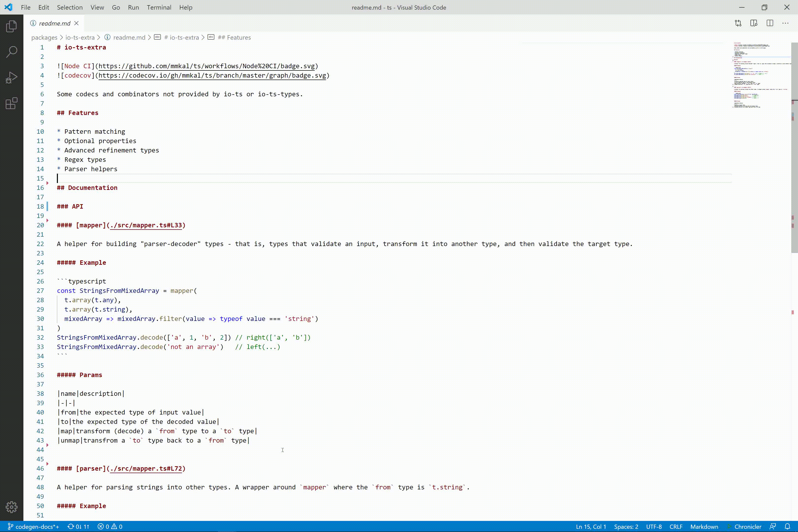Open the Extensions view icon
The width and height of the screenshot is (798, 532).
click(x=12, y=103)
